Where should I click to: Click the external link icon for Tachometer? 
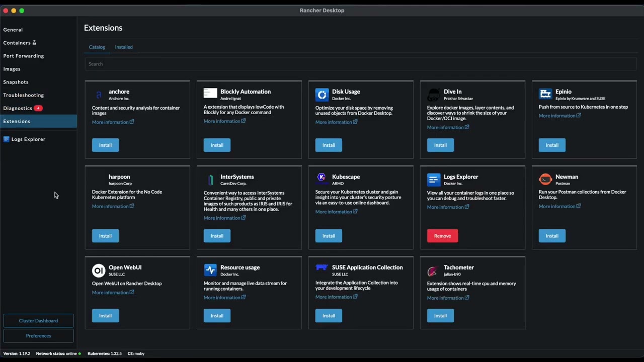click(x=467, y=298)
